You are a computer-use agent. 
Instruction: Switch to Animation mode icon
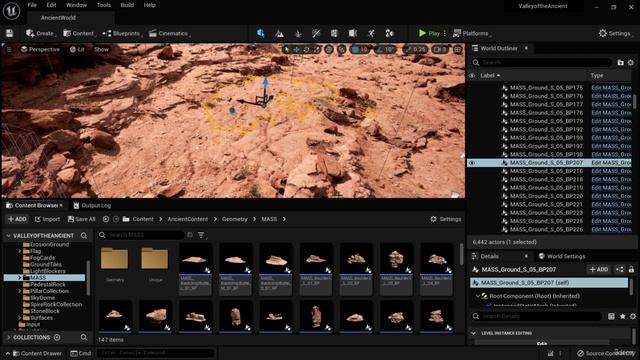(x=371, y=33)
